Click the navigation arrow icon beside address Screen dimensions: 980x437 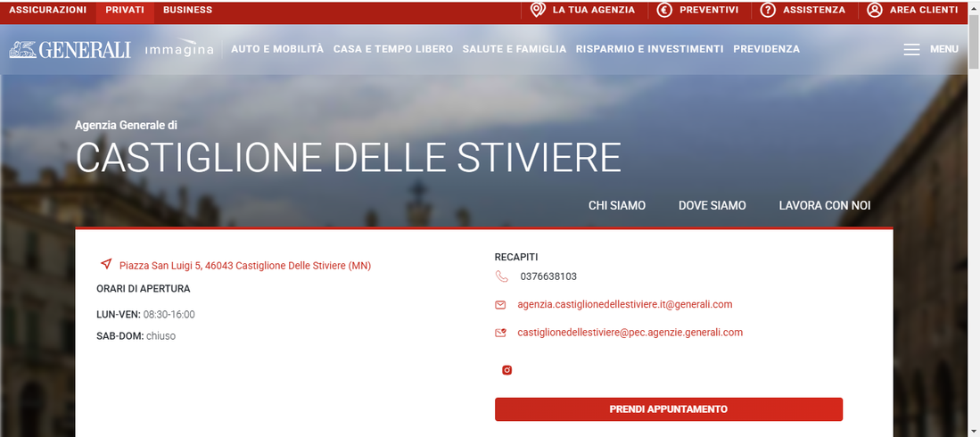[x=106, y=264]
